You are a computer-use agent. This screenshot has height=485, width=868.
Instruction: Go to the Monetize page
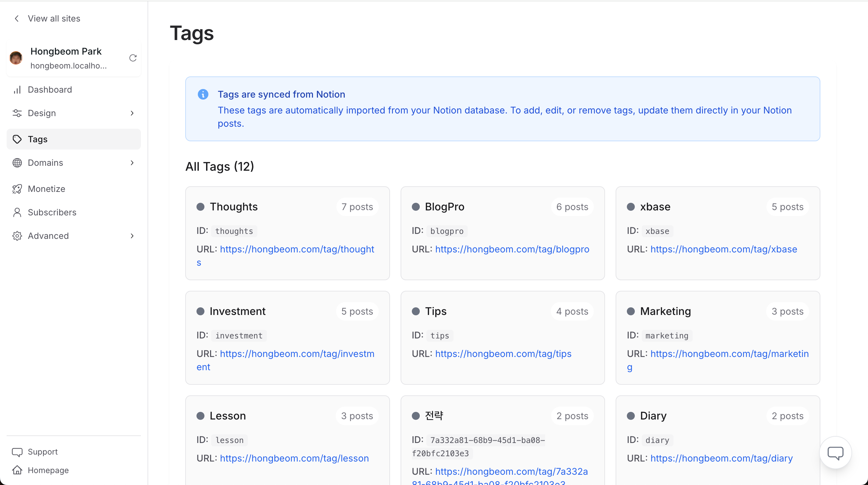74,189
